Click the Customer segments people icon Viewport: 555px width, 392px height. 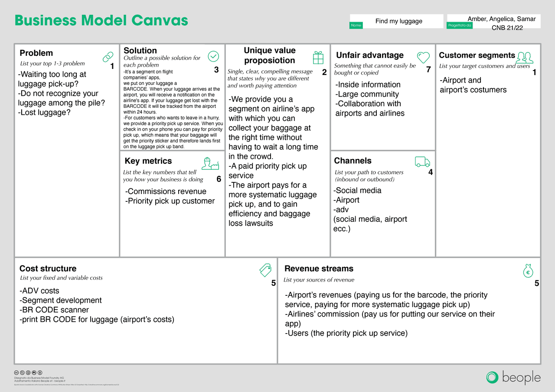(x=525, y=56)
